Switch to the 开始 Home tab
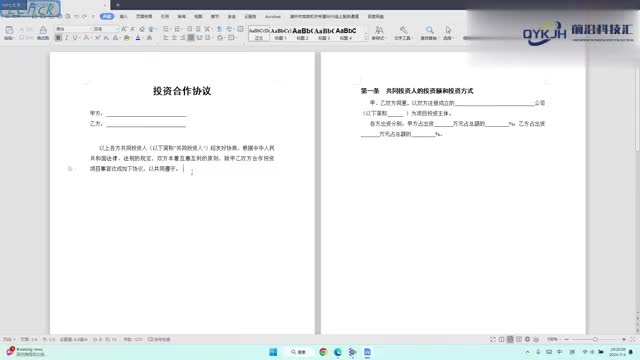 (107, 16)
